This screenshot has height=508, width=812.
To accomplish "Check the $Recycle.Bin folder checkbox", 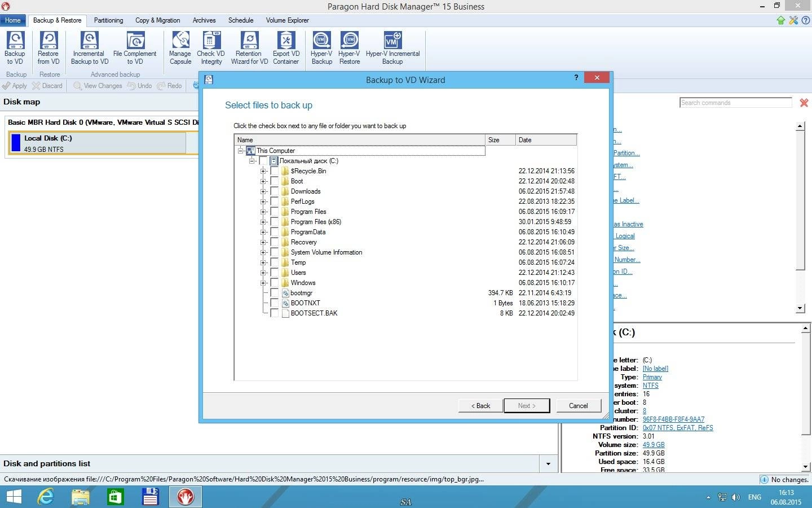I will pos(275,171).
